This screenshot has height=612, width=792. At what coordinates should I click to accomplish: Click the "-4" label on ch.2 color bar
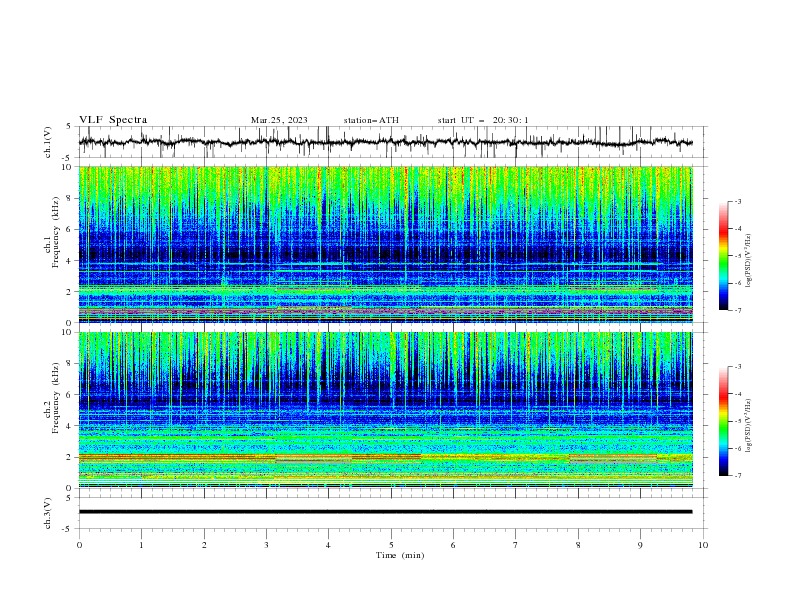[738, 394]
